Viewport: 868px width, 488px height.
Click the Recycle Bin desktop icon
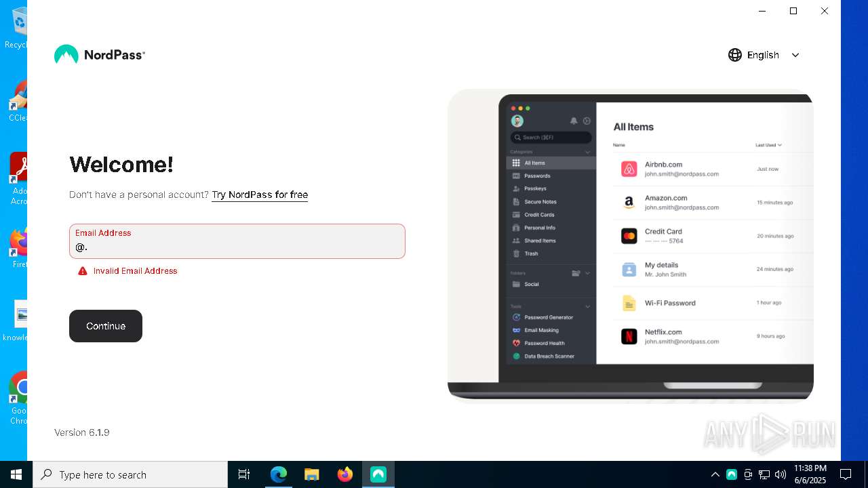tap(16, 28)
